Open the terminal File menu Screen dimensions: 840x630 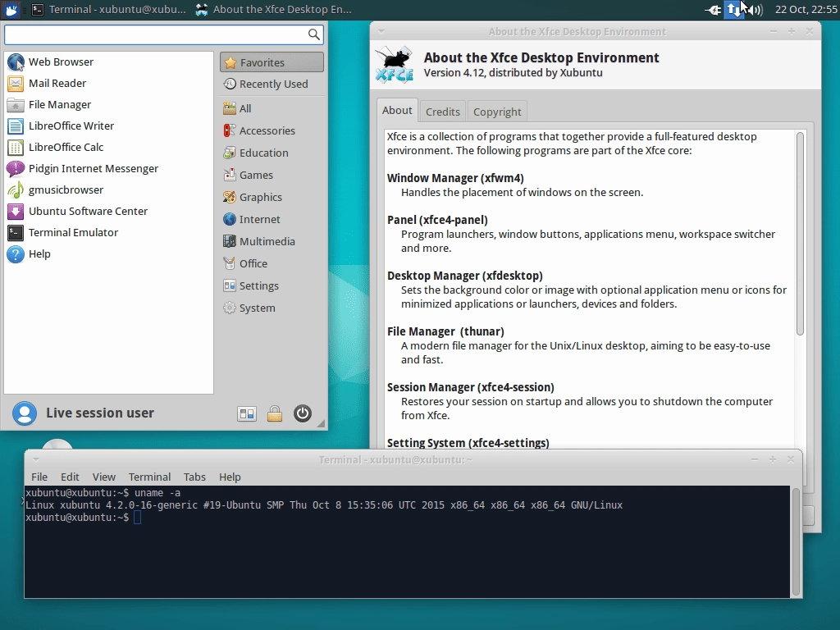(x=39, y=477)
